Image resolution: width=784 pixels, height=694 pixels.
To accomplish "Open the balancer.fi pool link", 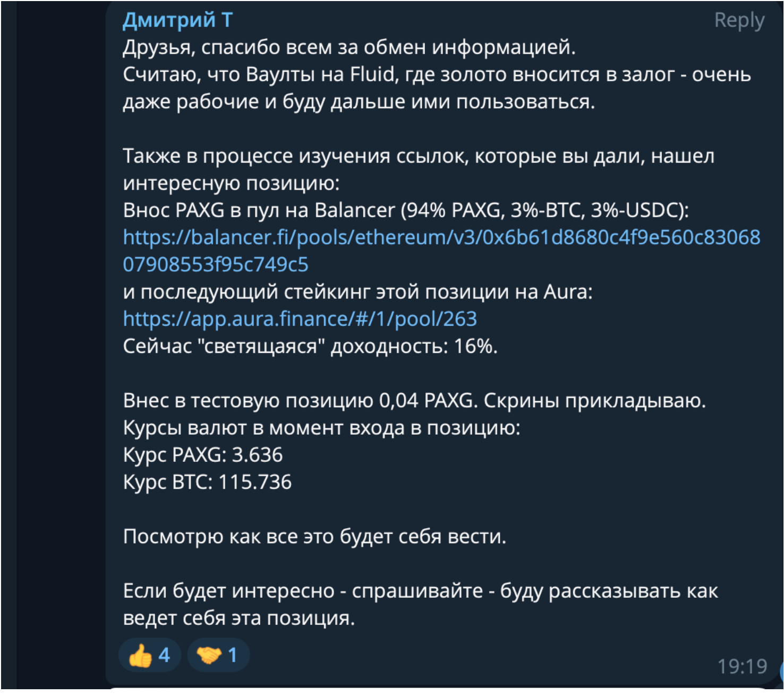I will coord(441,237).
